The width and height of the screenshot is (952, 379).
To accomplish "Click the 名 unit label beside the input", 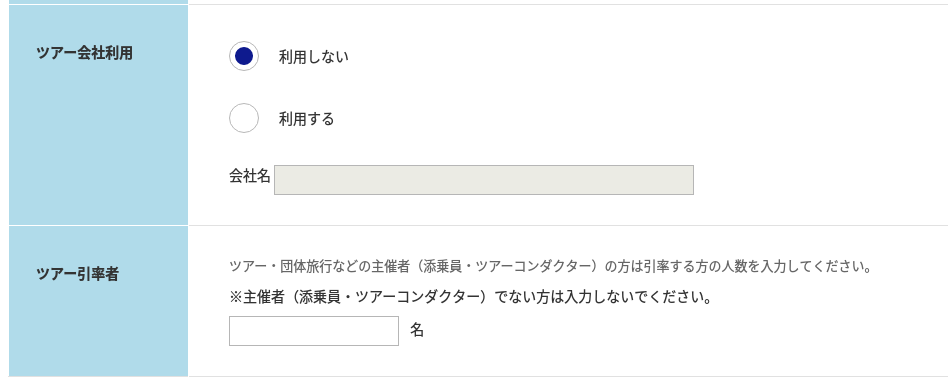I will (x=416, y=330).
